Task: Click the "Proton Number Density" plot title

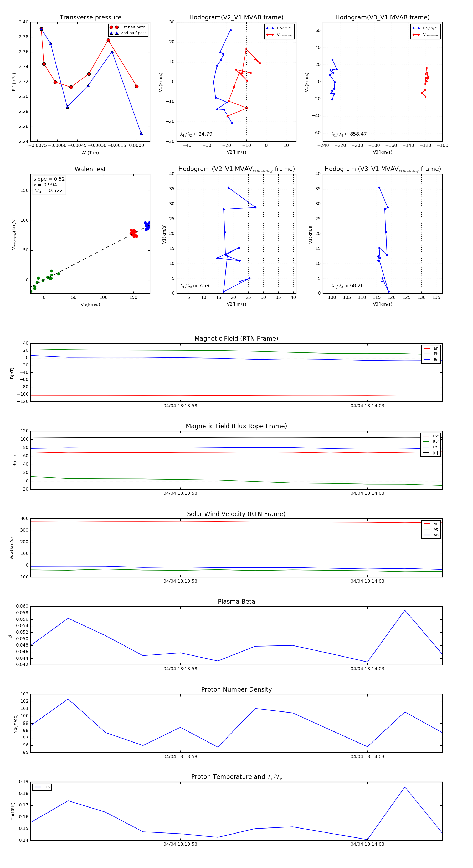Action: click(x=236, y=689)
